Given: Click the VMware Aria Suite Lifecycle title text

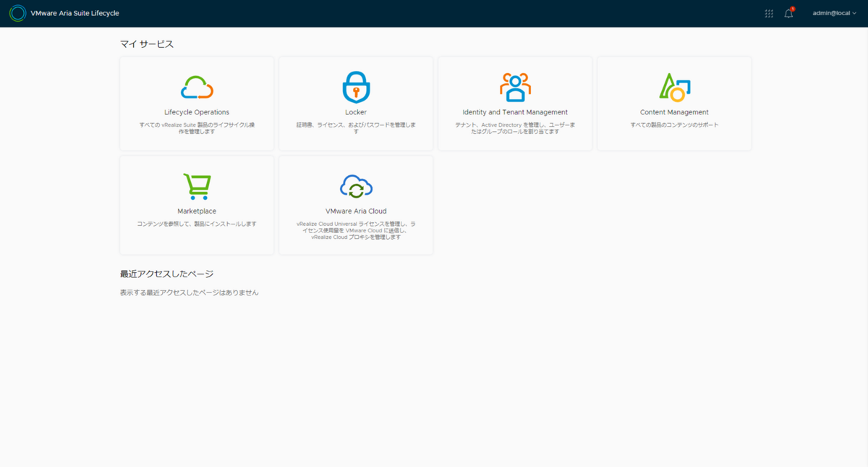Looking at the screenshot, I should [75, 13].
